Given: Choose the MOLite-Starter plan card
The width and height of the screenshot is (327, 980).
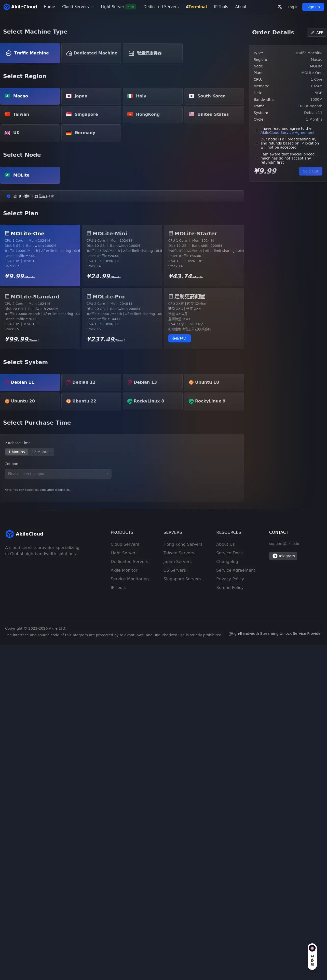Looking at the screenshot, I should pyautogui.click(x=204, y=255).
